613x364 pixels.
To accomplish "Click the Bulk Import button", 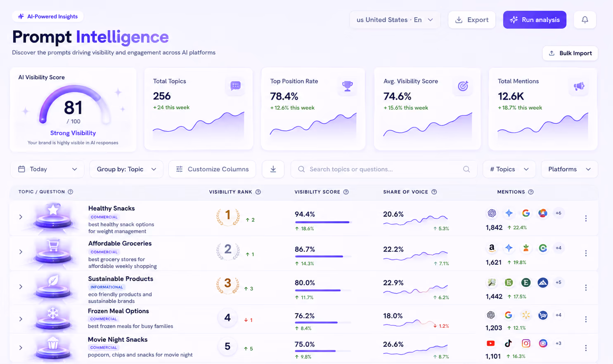I will (x=570, y=53).
